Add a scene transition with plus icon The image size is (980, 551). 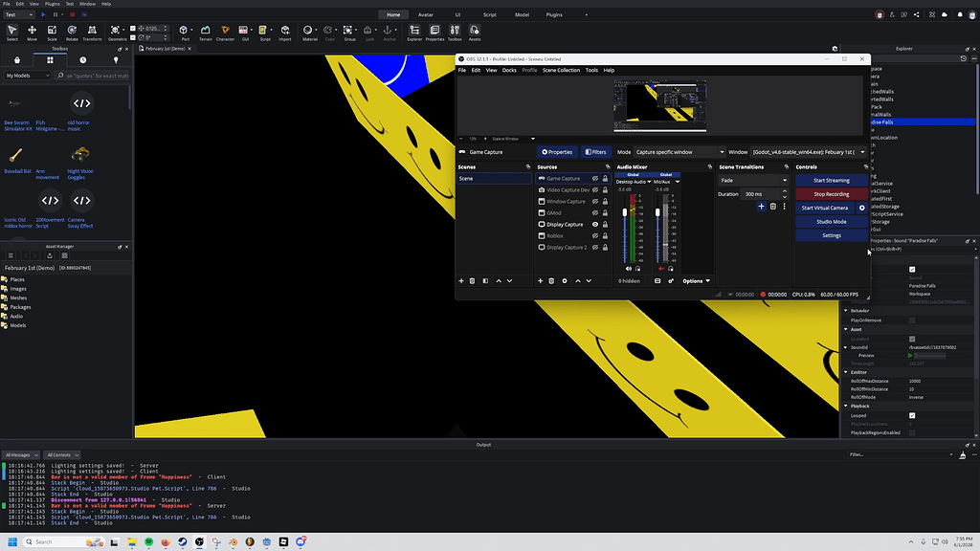761,207
